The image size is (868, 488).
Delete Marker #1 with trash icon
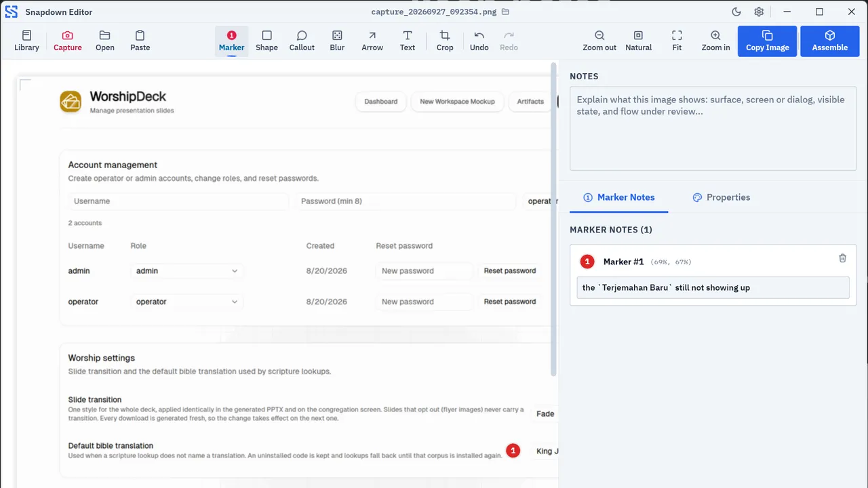[x=842, y=258]
